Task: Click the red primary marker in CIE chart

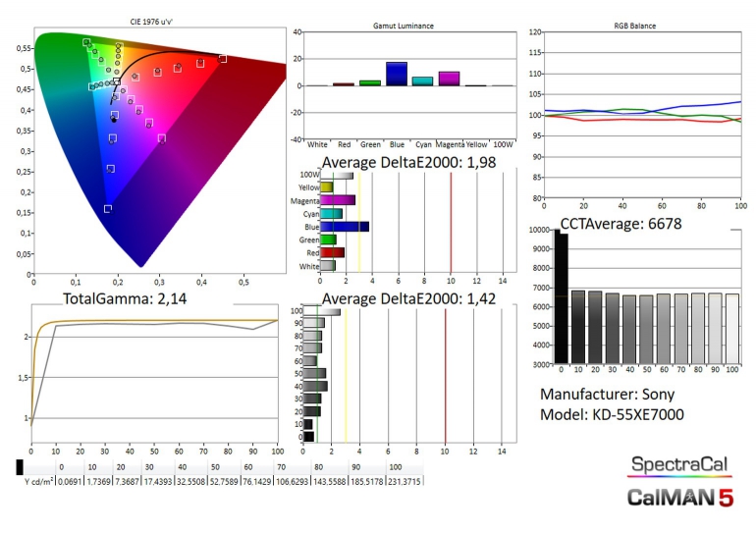Action: coord(223,59)
